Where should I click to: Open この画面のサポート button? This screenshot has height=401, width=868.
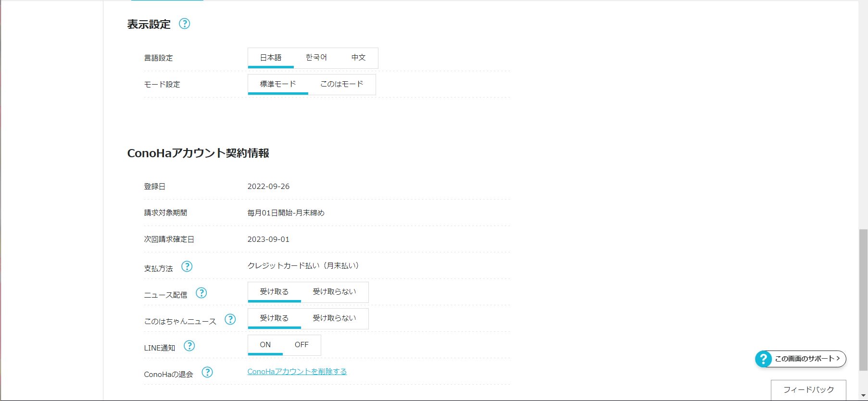tap(801, 359)
